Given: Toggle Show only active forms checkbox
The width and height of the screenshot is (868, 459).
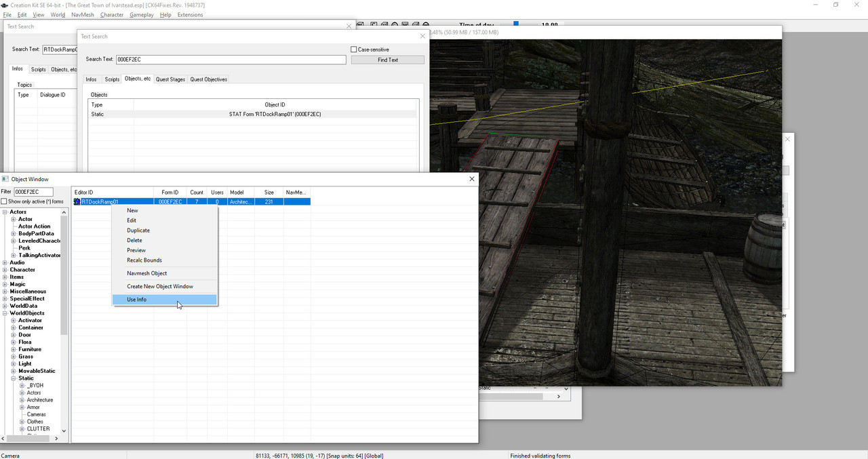Looking at the screenshot, I should [x=4, y=201].
